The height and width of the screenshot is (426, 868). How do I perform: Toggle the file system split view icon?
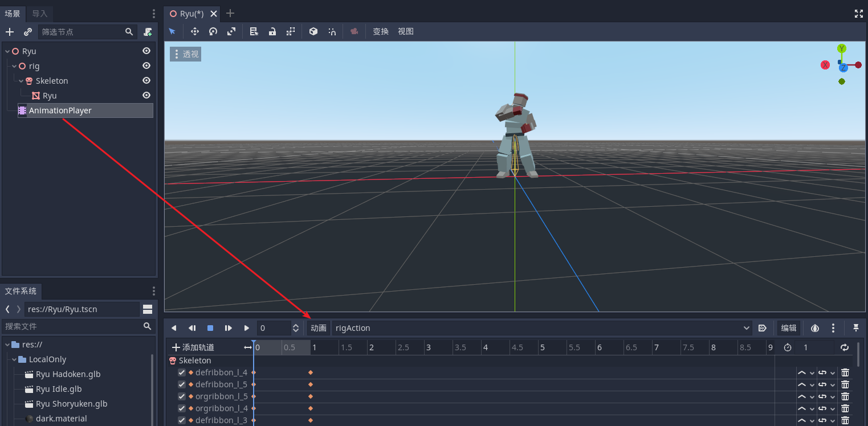click(x=148, y=309)
